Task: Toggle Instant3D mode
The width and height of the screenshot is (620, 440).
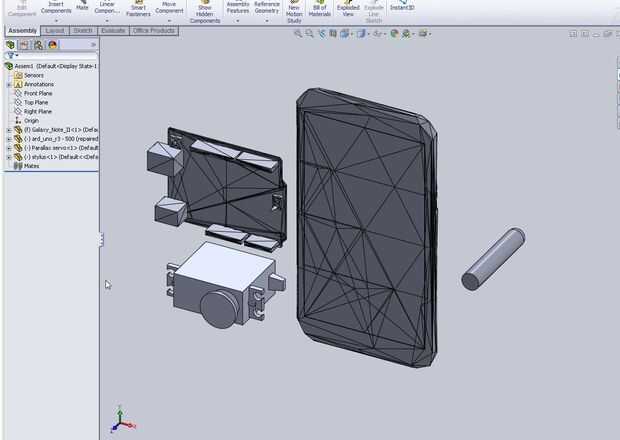Action: click(x=402, y=6)
